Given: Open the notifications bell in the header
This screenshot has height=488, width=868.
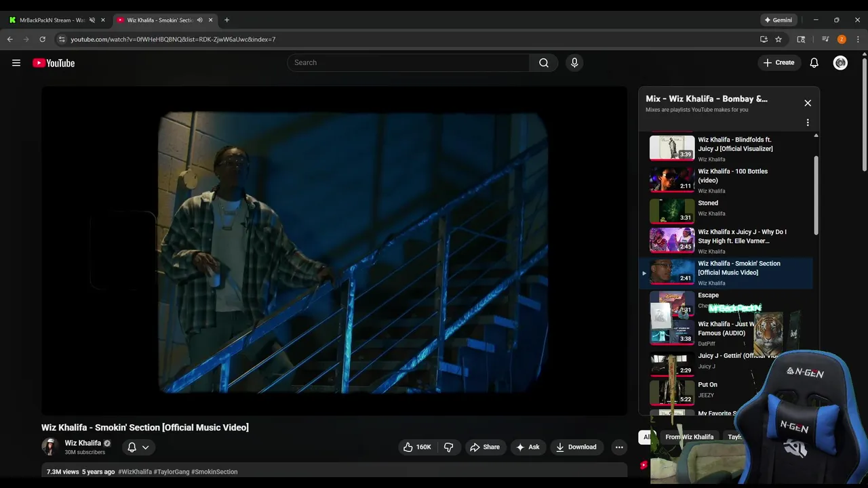Looking at the screenshot, I should pos(814,63).
